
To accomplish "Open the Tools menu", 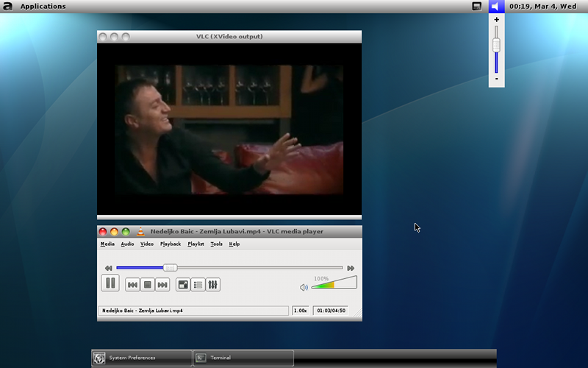I will click(x=216, y=244).
